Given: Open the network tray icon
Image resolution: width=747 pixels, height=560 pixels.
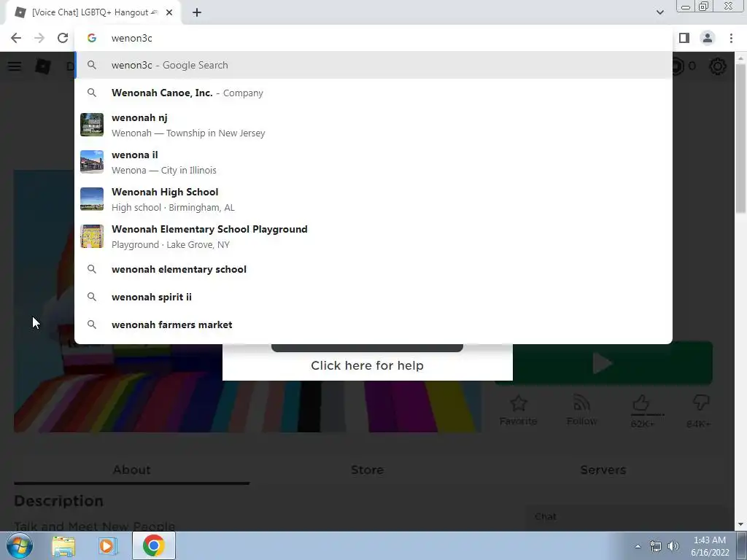Looking at the screenshot, I should [x=656, y=546].
